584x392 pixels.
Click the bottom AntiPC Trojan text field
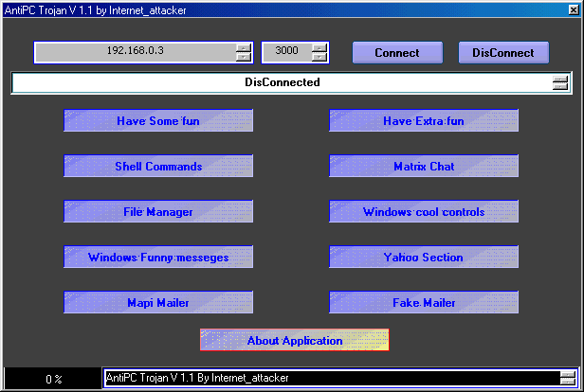click(x=327, y=378)
